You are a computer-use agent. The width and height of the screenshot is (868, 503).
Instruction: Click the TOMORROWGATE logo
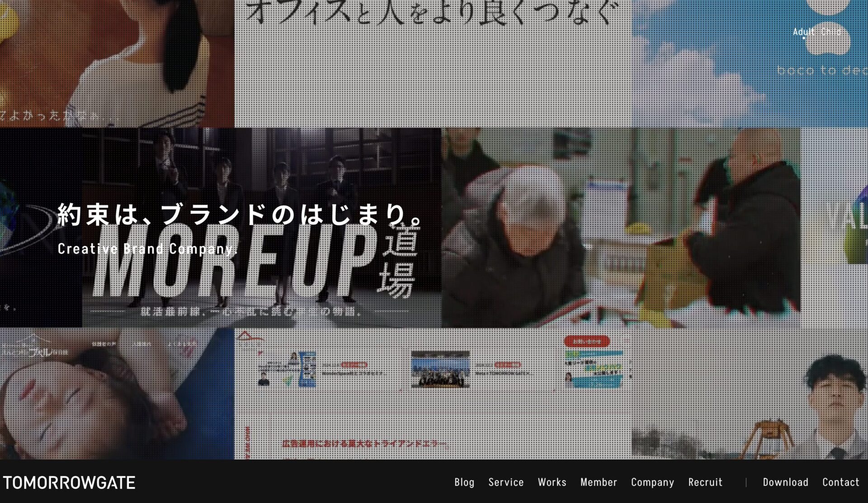(x=69, y=483)
